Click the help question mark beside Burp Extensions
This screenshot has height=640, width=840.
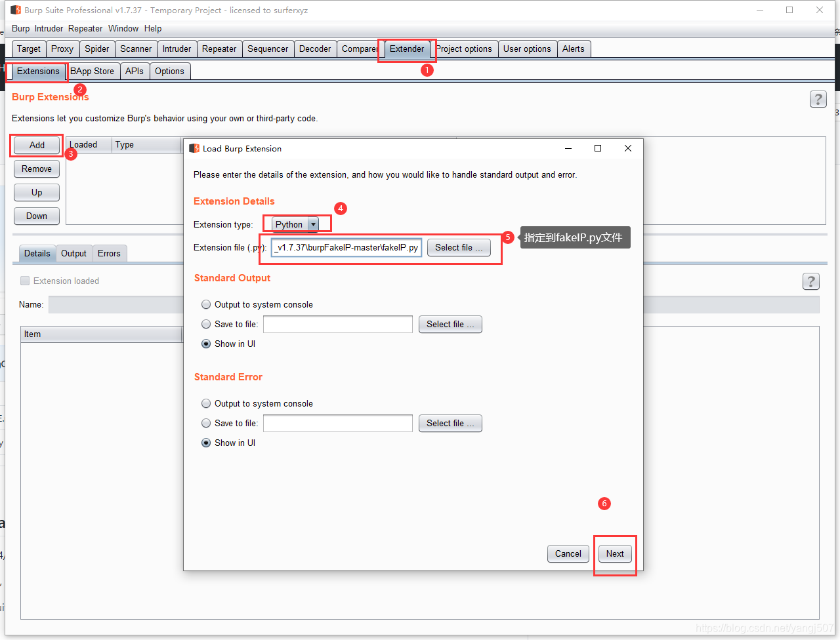tap(818, 99)
